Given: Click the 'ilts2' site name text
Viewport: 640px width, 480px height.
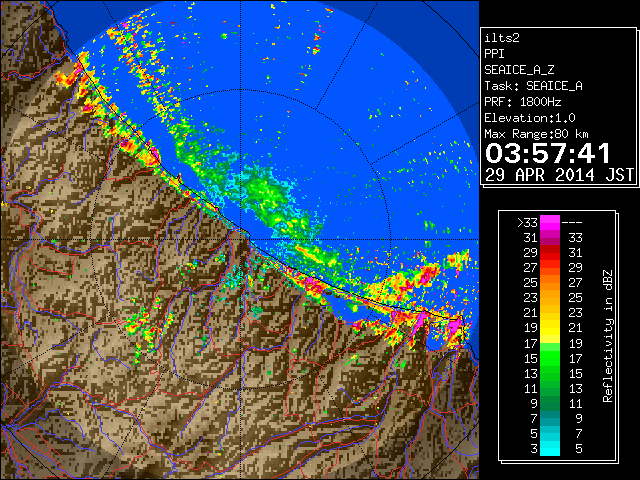Looking at the screenshot, I should 502,38.
